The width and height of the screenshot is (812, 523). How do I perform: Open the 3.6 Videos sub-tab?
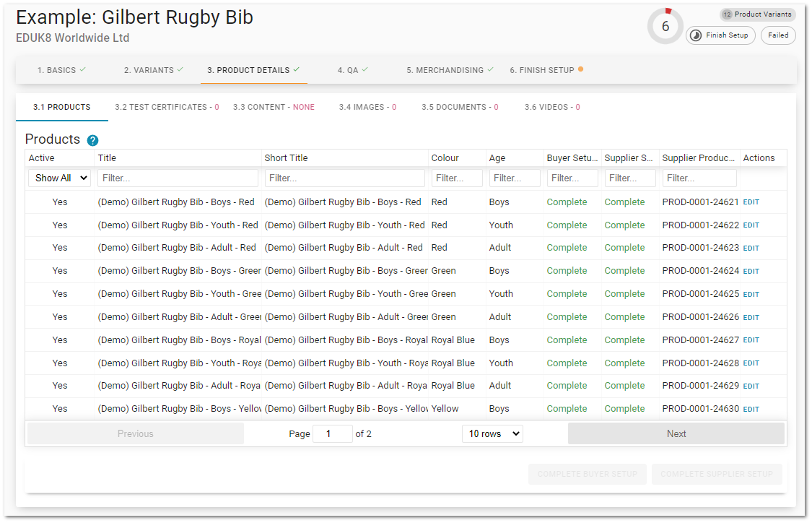coord(552,108)
